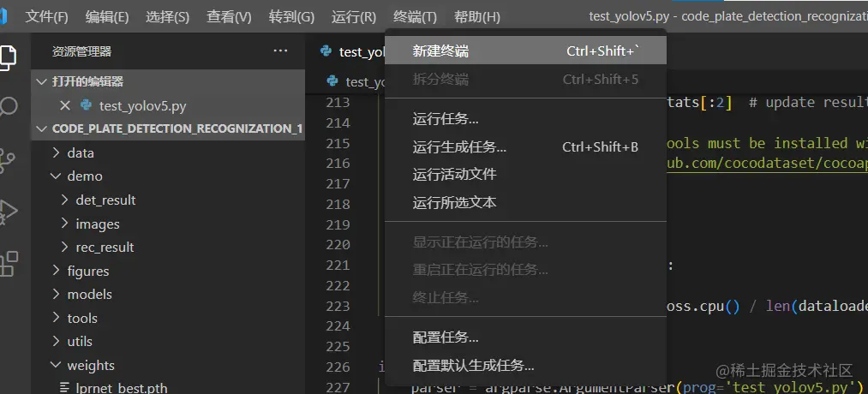Click Python file icon on editor tab
The image size is (868, 394).
coord(326,51)
